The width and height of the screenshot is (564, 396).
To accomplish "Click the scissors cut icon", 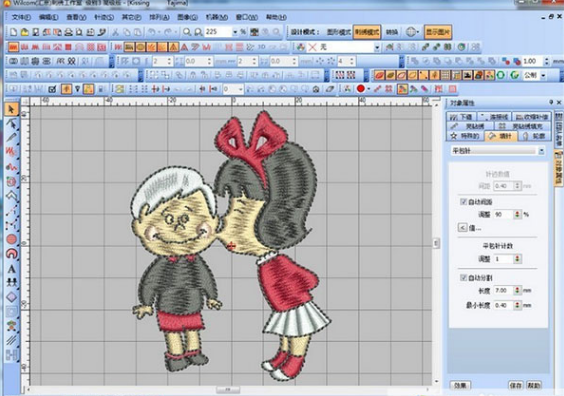I will tap(115, 32).
